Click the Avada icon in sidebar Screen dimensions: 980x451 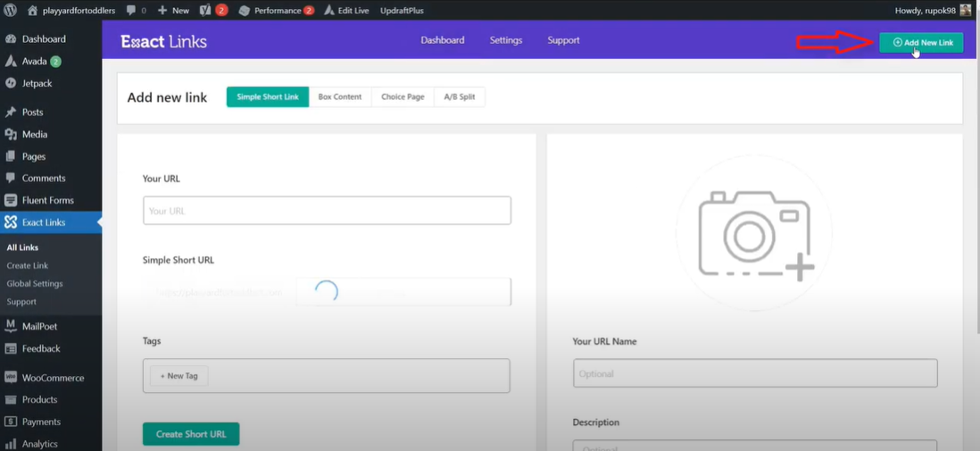(x=11, y=62)
